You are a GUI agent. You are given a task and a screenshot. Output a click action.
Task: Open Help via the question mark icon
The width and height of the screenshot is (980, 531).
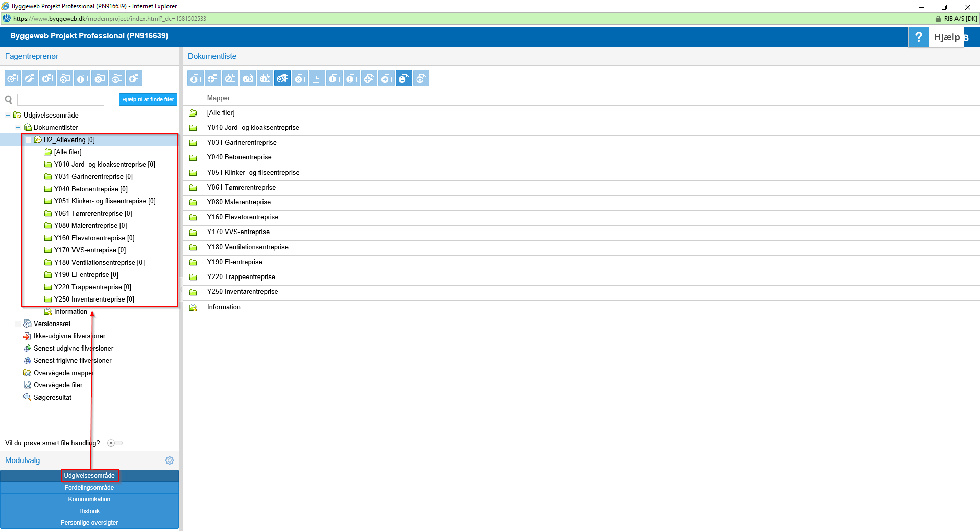pos(918,37)
